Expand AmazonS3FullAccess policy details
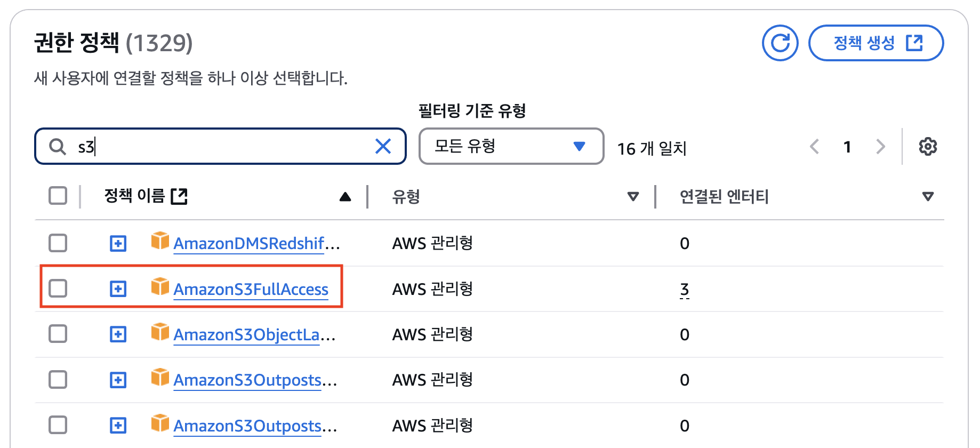Screen dimensions: 980x448 pos(118,289)
